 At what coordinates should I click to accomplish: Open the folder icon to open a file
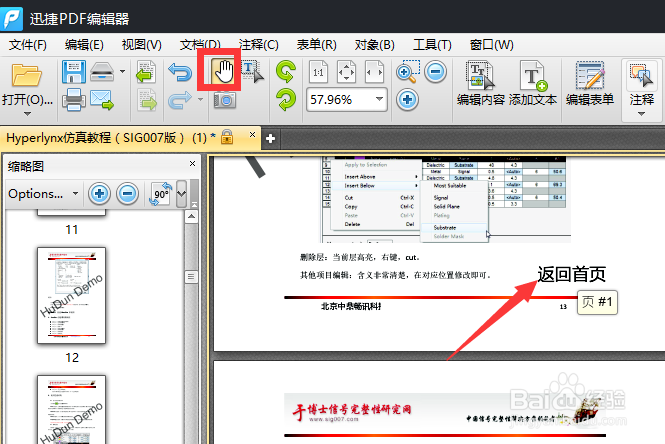tap(27, 75)
